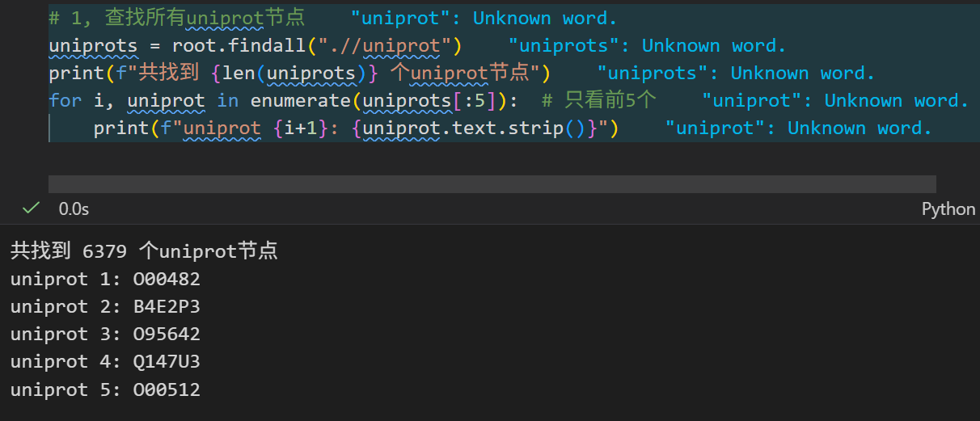Click the output line "uniprot 5: O00512"
The image size is (980, 421).
coord(105,389)
